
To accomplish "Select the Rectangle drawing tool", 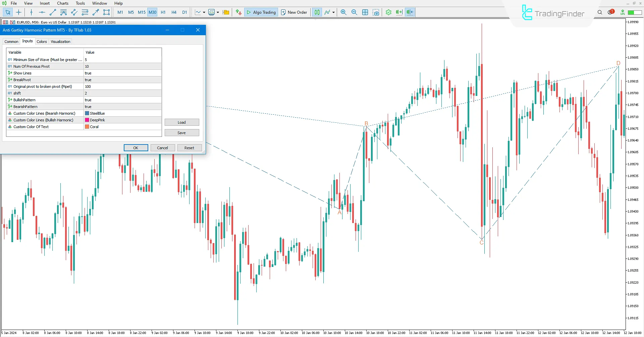I will 107,12.
